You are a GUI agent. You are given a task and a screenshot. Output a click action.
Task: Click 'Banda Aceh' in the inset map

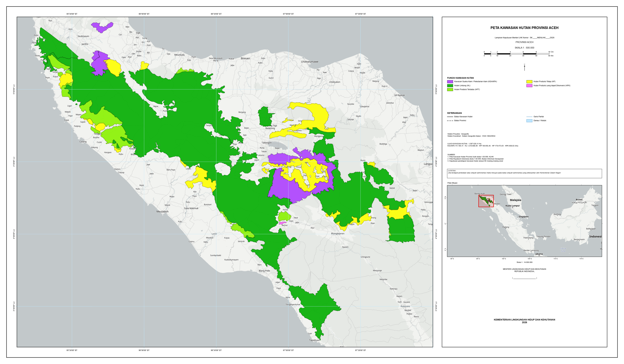480,194
